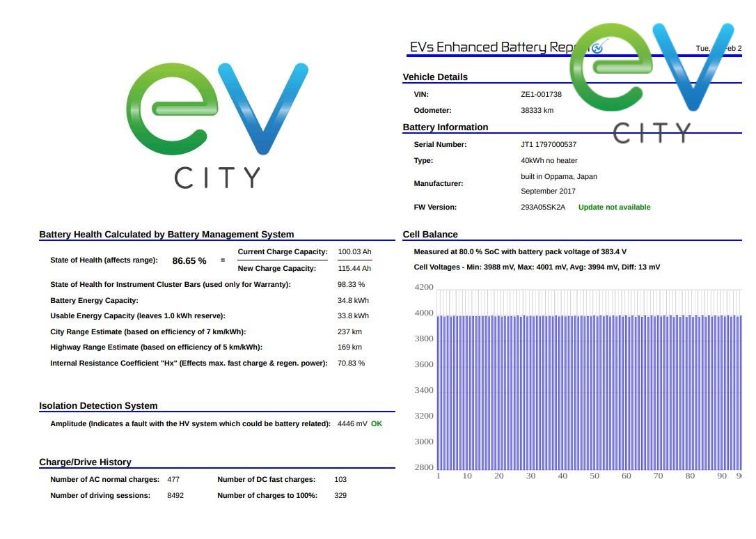Select the "Measured at 80.0 % SoC" line
This screenshot has height=539, width=756.
pyautogui.click(x=520, y=251)
